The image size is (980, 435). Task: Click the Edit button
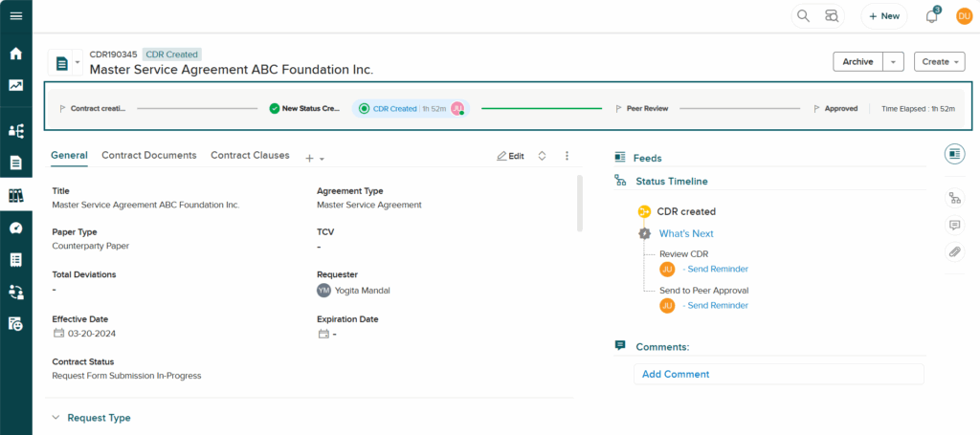[x=510, y=156]
